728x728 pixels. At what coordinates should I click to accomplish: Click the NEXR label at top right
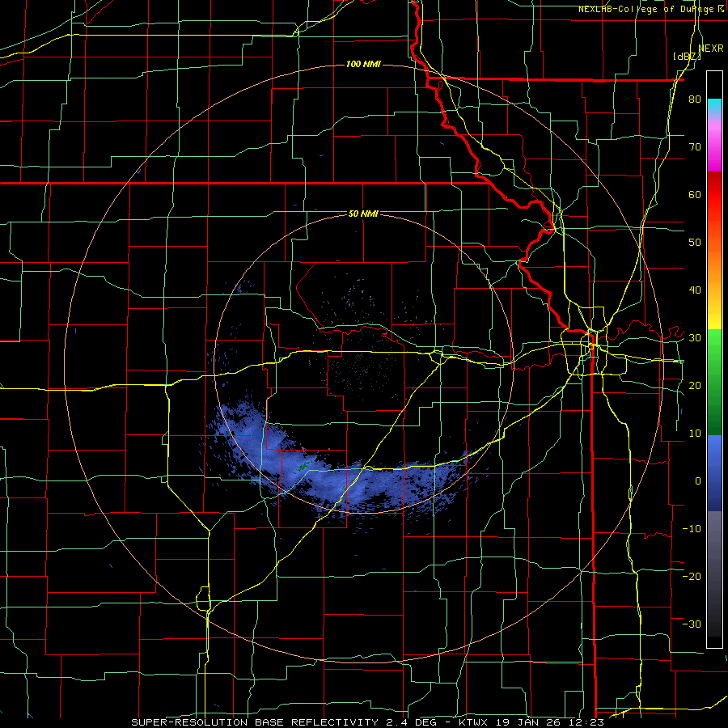tap(711, 49)
